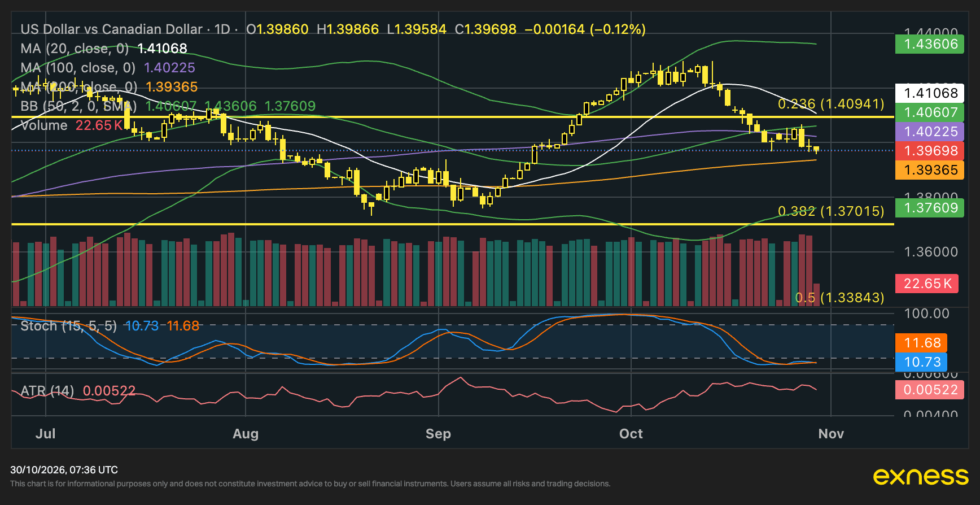
Task: Click the Oct label on time axis
Action: click(x=631, y=434)
